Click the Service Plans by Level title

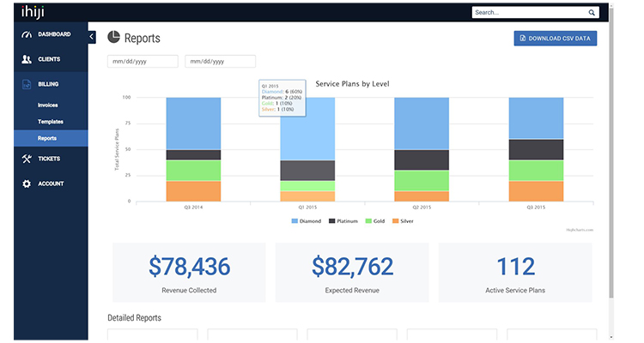(x=352, y=84)
